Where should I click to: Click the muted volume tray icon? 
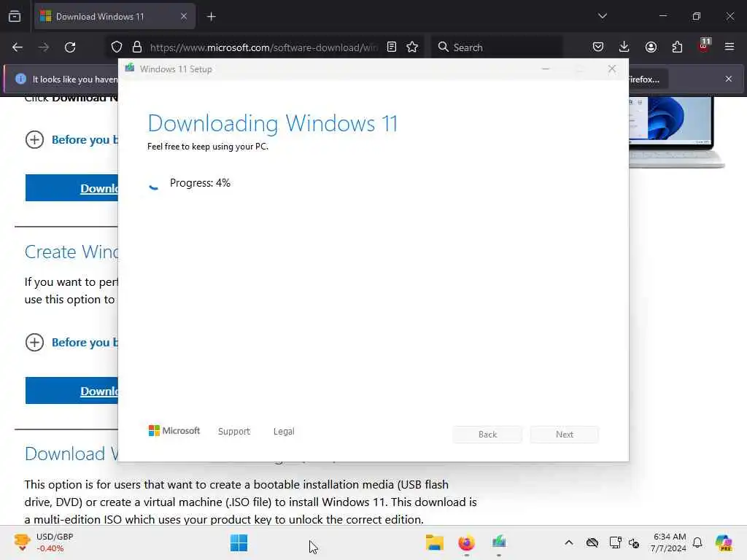tap(634, 542)
